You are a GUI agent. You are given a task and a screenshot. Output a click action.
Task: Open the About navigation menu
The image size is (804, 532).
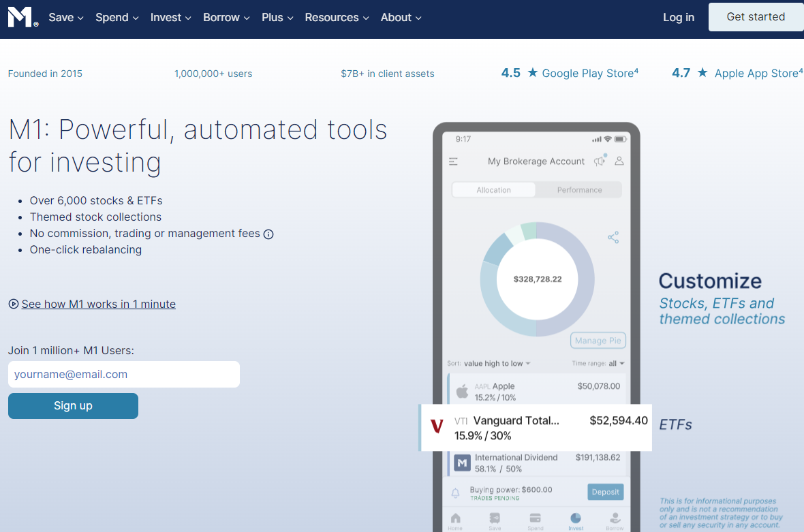point(401,18)
